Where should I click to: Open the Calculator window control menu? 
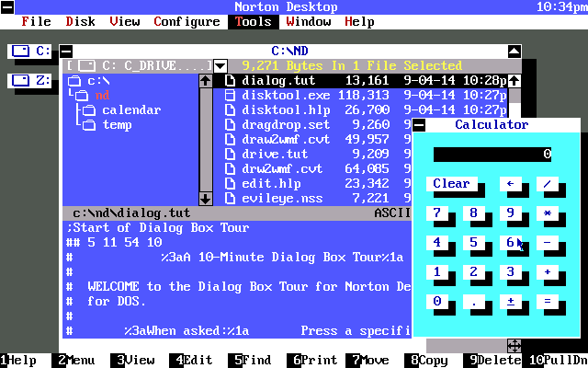[x=419, y=125]
